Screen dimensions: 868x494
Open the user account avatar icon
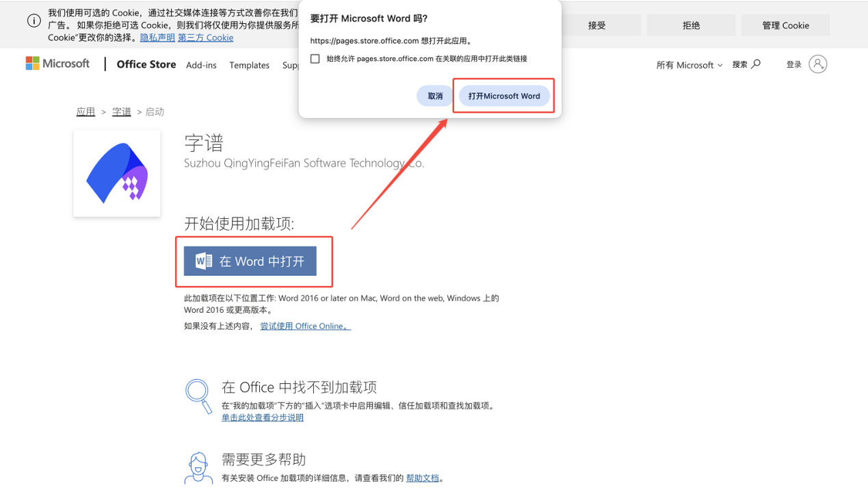tap(817, 64)
